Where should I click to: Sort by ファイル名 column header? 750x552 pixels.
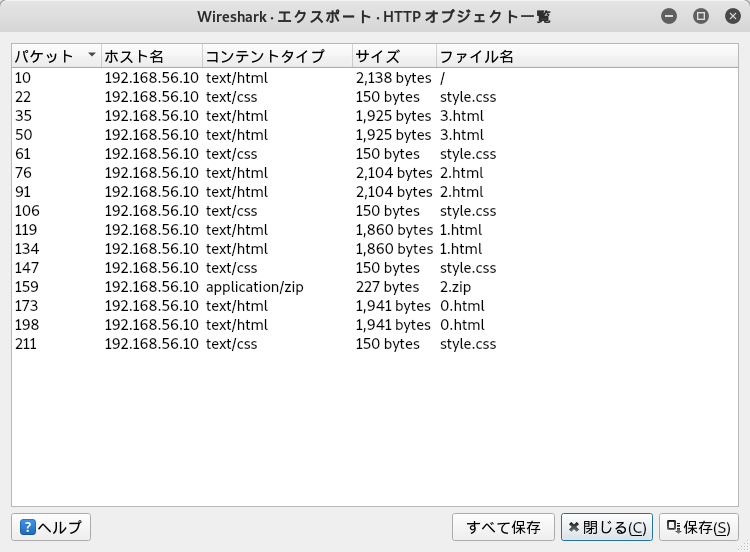pos(587,56)
